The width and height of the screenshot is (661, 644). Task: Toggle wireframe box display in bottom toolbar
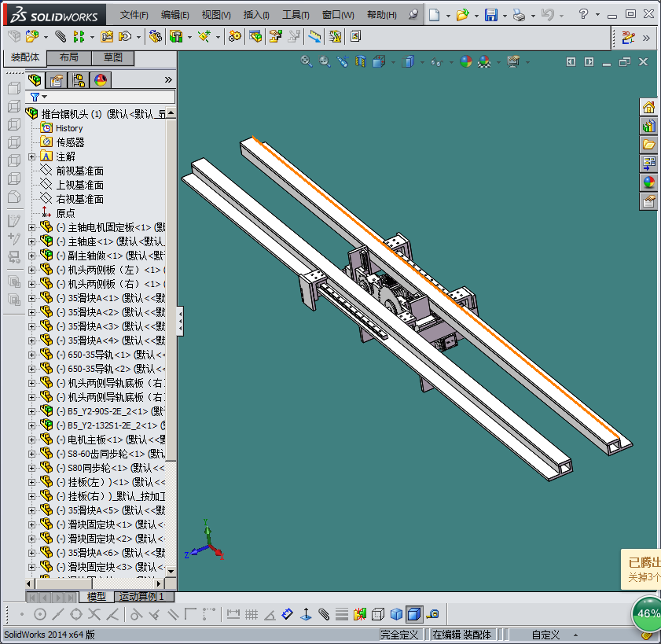[378, 614]
